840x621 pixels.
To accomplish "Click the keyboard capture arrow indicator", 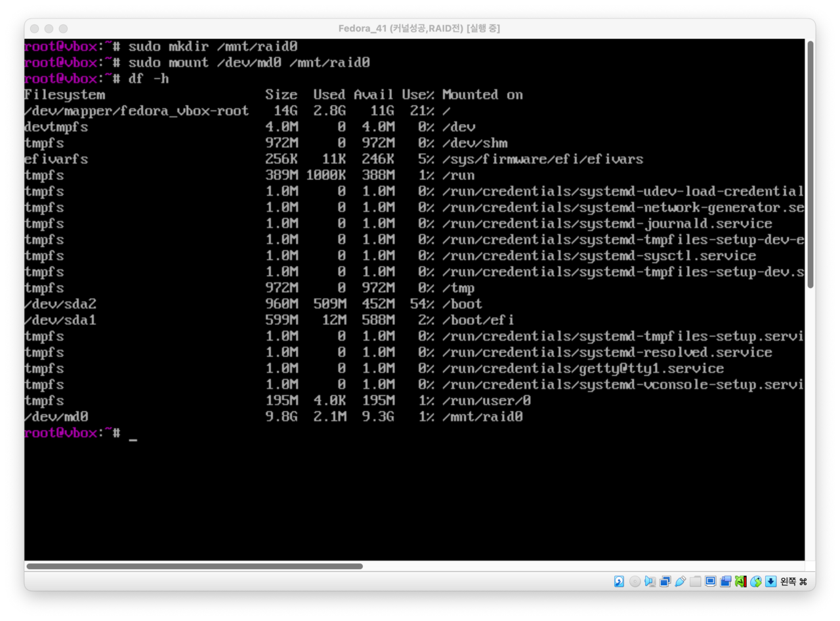I will (x=771, y=581).
